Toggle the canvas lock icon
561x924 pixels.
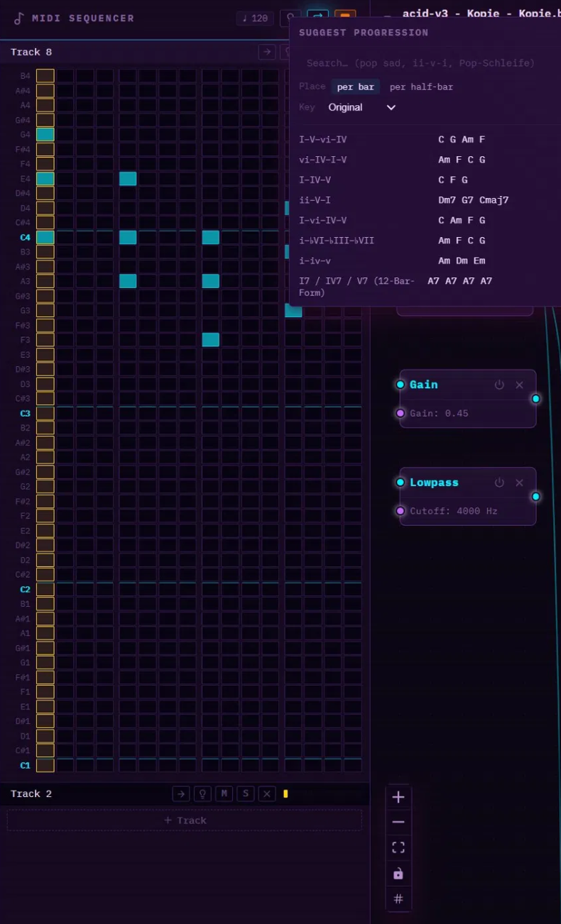tap(398, 874)
